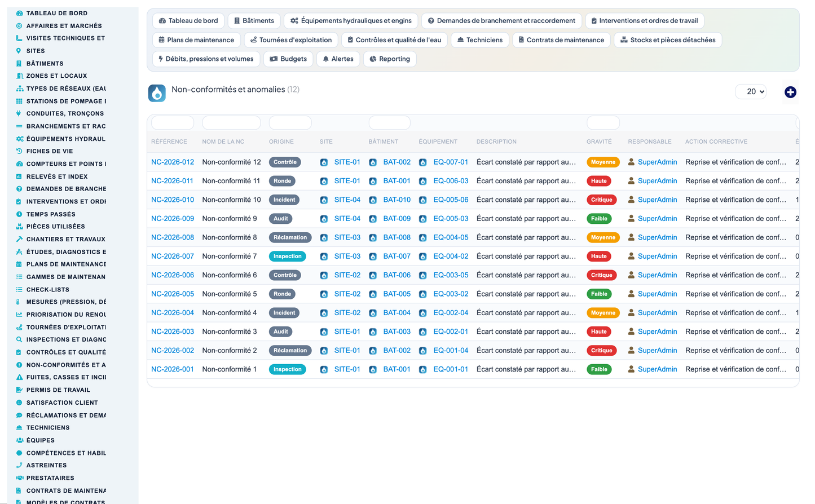Viewport: 815px width, 504px height.
Task: Open Pièces utilisées in sidebar
Action: (55, 227)
